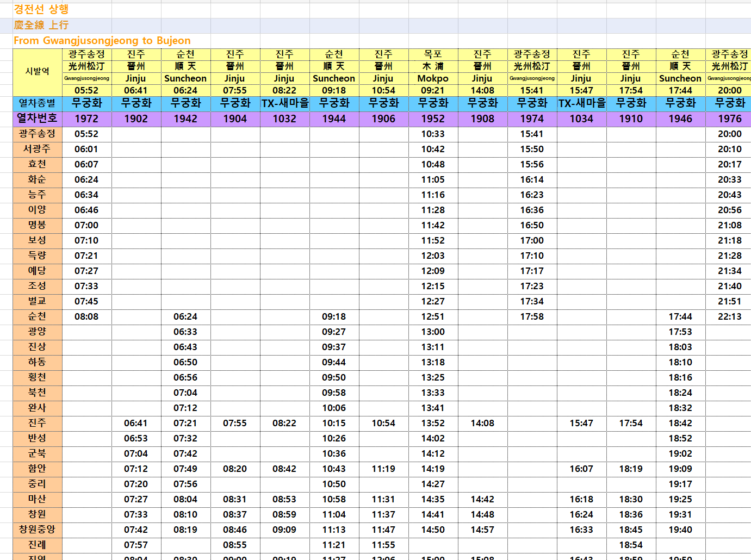Select the 반성 station label
Screen dimensions: 751x560
[38, 438]
